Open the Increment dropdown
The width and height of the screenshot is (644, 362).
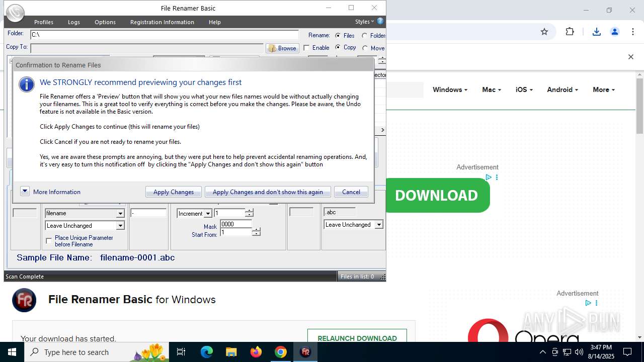pyautogui.click(x=208, y=214)
